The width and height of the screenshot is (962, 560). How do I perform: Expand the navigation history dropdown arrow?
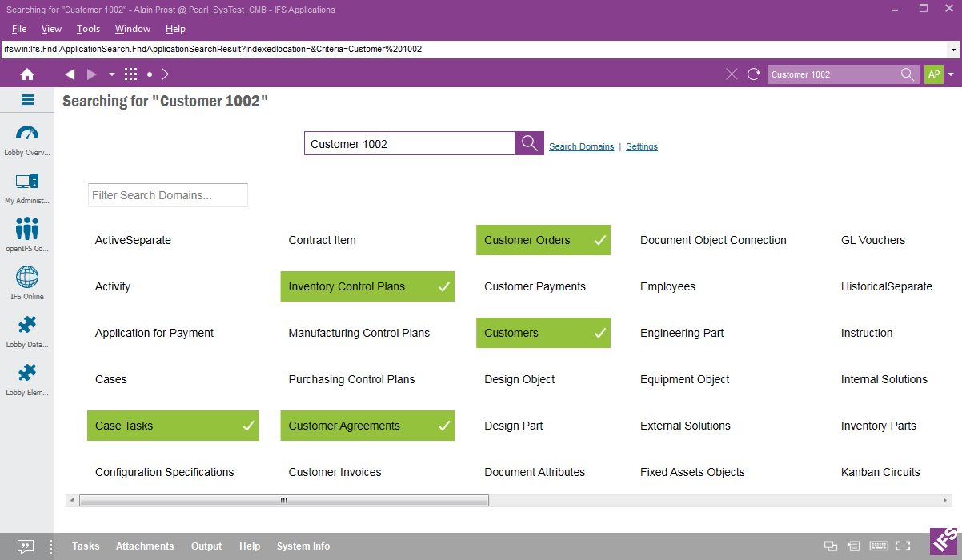coord(112,74)
